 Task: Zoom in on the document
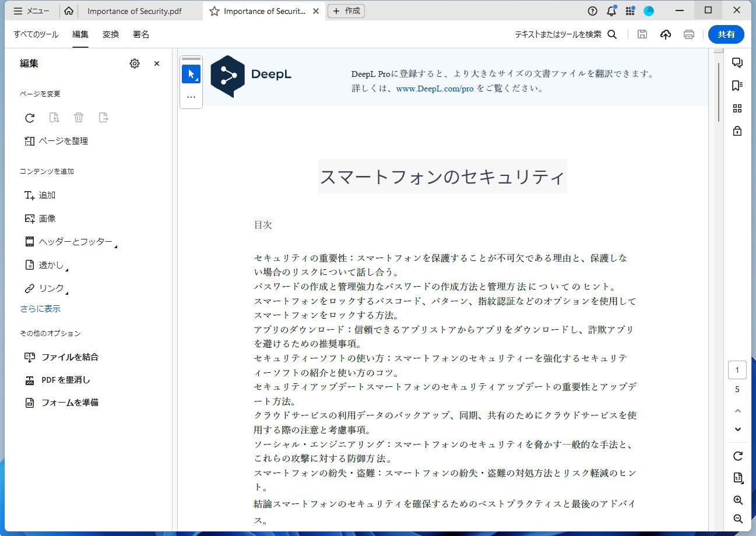point(737,500)
